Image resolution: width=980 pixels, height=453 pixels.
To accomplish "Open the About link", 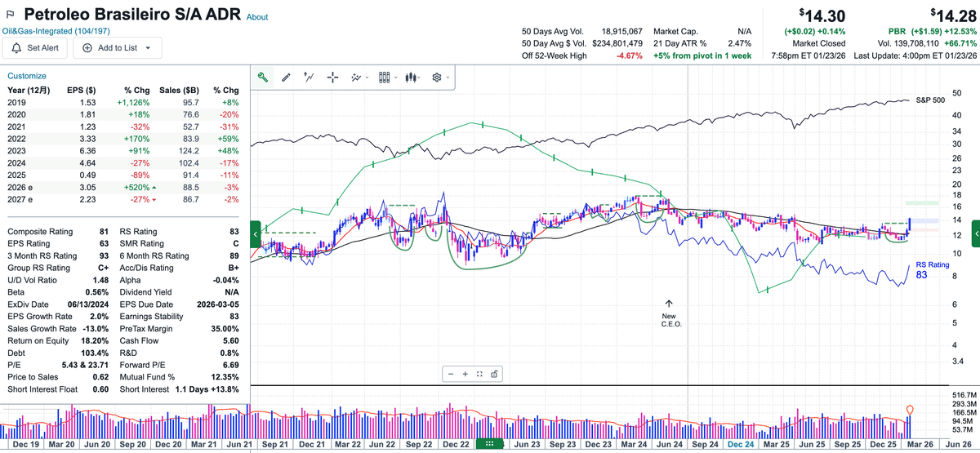I will point(256,17).
